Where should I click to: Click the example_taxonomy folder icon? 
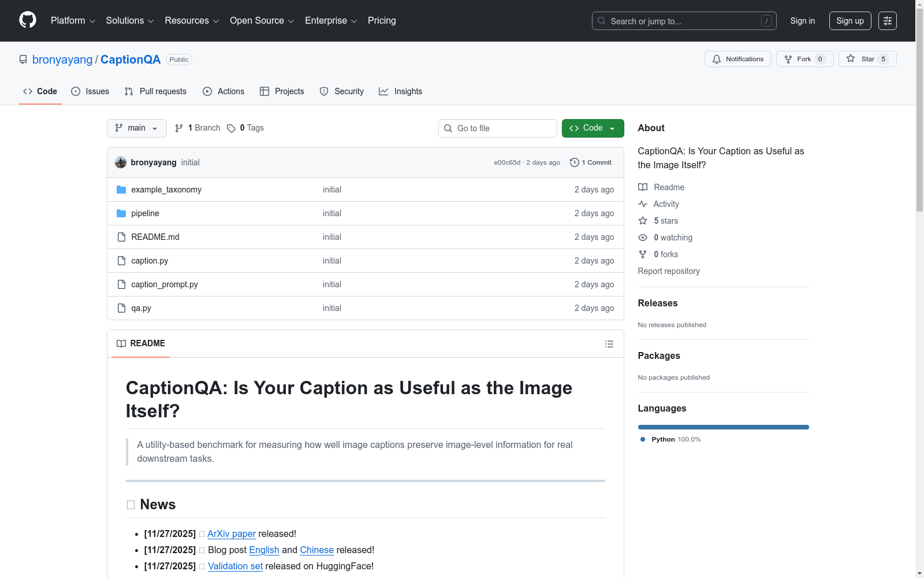click(121, 190)
